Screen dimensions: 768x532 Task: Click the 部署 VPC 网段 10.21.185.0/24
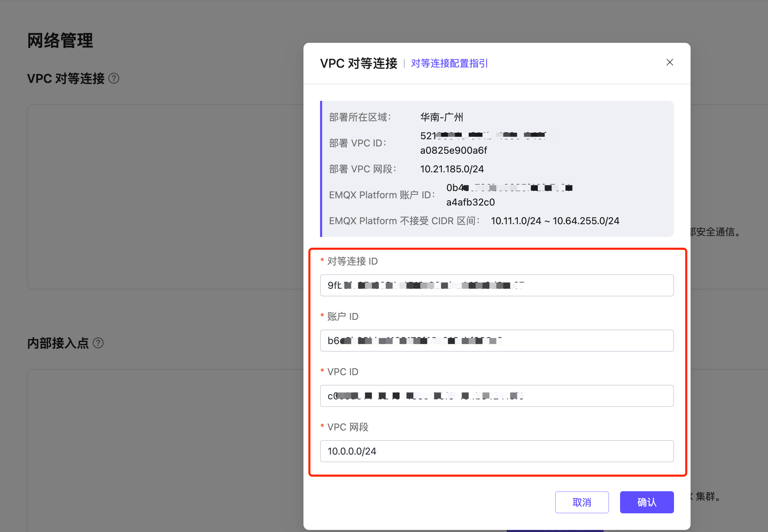click(452, 169)
